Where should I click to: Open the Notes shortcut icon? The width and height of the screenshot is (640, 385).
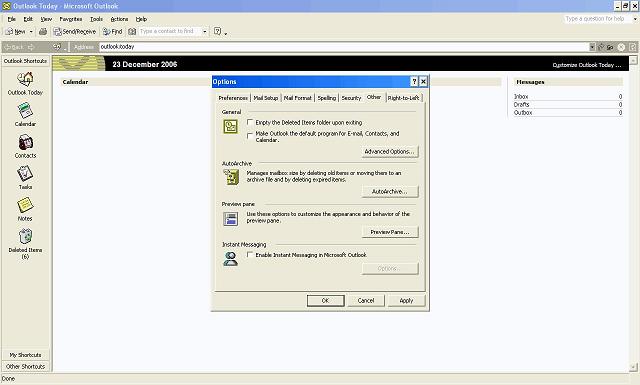[25, 205]
